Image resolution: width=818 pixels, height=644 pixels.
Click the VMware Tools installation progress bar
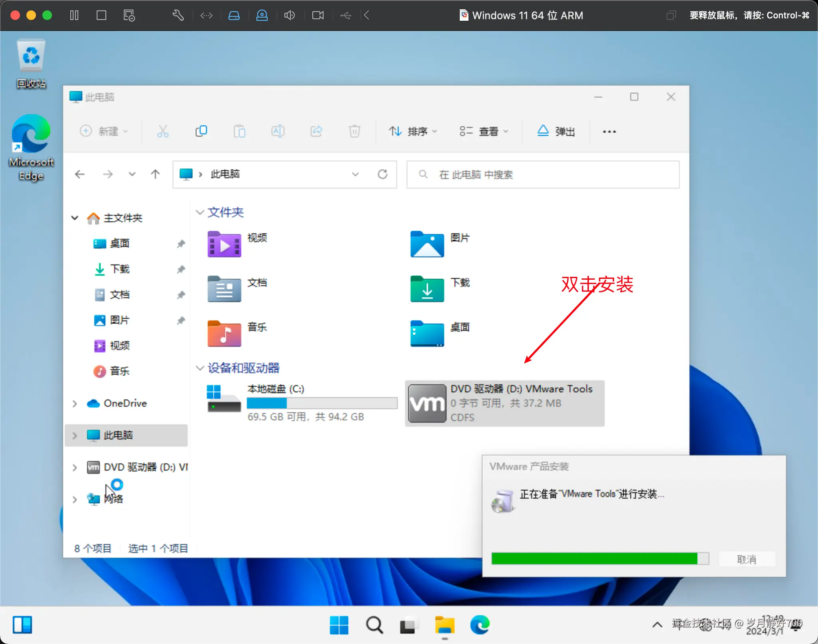(600, 559)
